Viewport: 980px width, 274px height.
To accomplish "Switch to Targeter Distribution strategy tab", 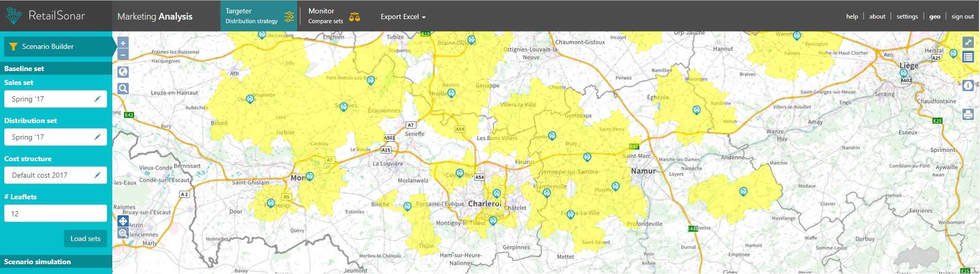I will click(x=259, y=16).
